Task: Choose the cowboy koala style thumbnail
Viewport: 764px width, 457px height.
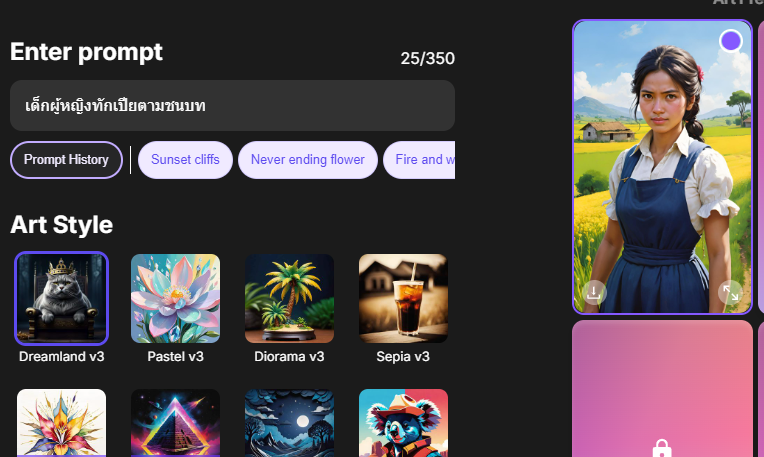Action: coord(403,423)
